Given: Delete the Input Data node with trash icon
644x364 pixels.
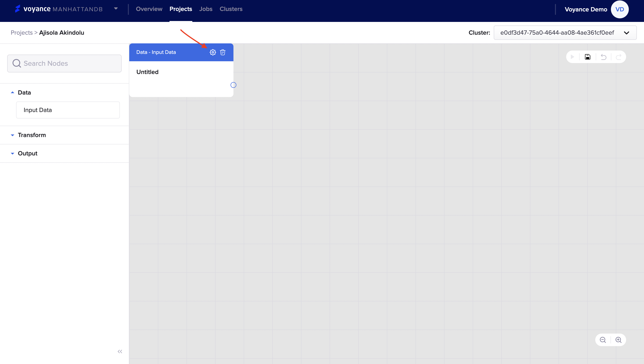Looking at the screenshot, I should pos(222,52).
